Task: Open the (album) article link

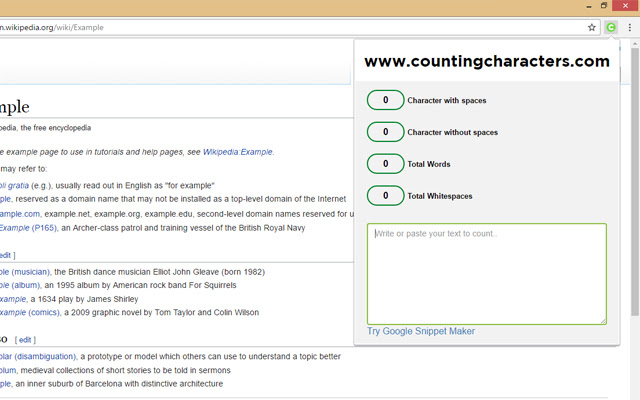Action: [x=20, y=285]
